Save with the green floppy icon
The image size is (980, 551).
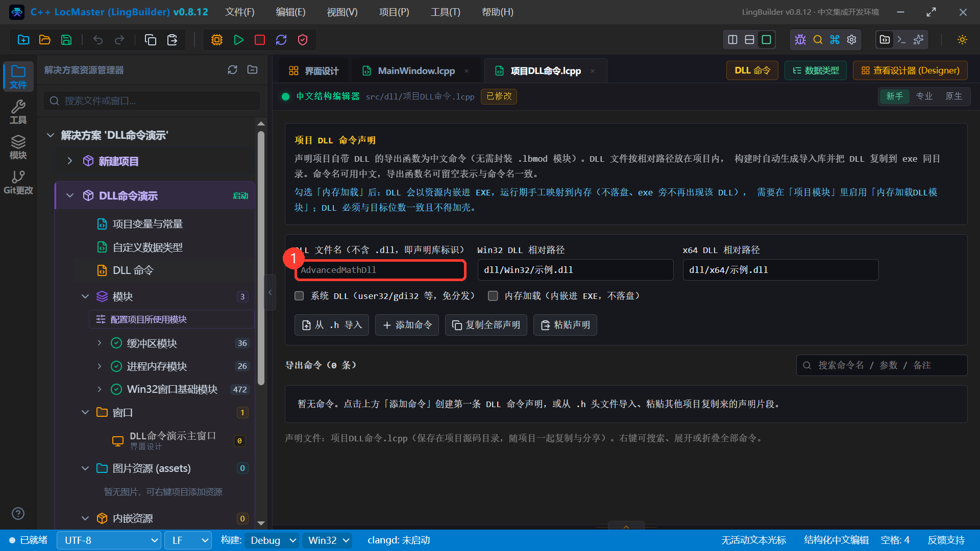point(66,40)
